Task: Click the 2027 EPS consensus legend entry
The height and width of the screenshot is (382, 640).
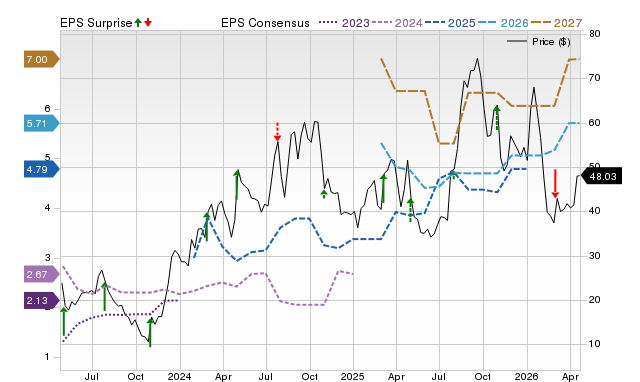Action: 556,23
